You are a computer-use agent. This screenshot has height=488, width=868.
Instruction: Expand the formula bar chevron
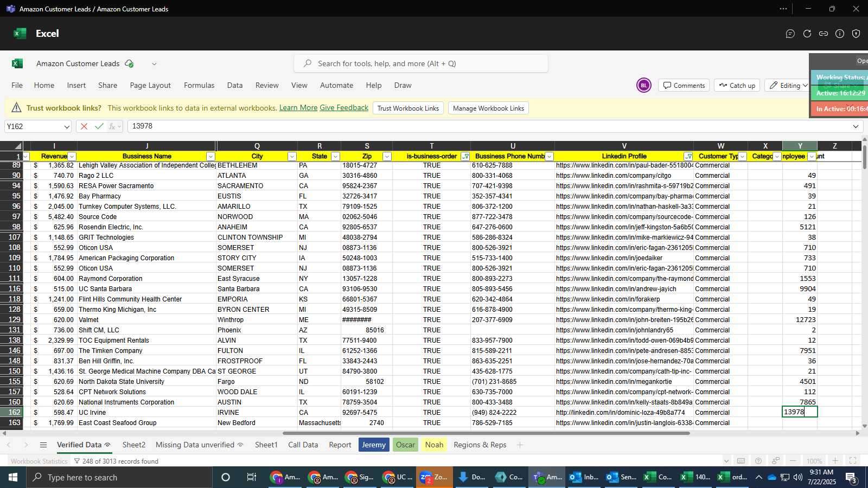[x=856, y=126]
